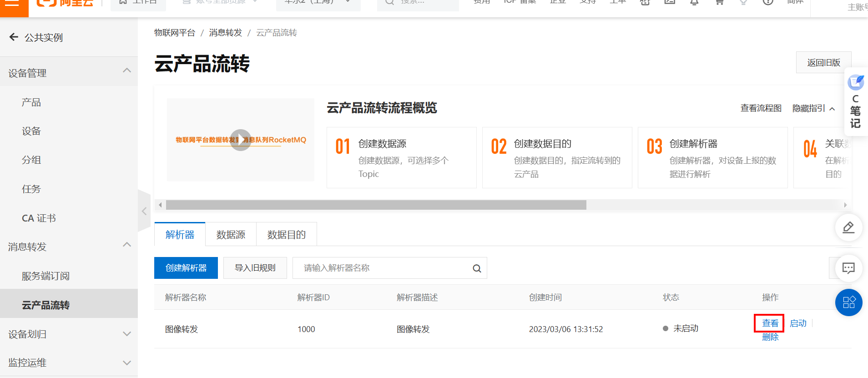Click the creation time 2023/03/06 13:31:52
Viewport: 868px width, 378px height.
coord(566,329)
